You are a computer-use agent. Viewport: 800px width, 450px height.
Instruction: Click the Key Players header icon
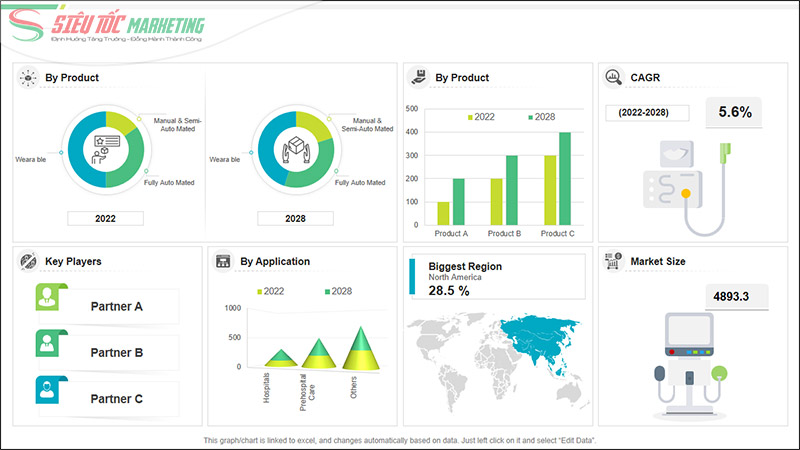(x=28, y=261)
